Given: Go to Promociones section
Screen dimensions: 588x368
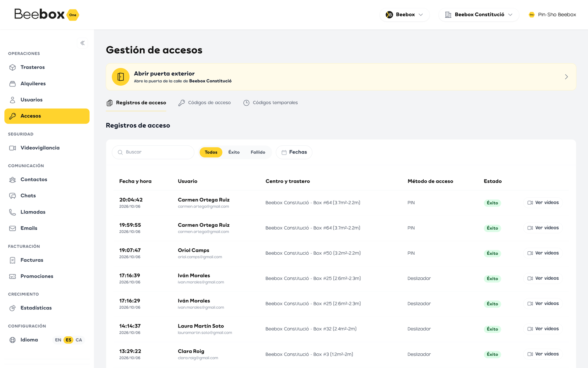Looking at the screenshot, I should tap(47, 276).
